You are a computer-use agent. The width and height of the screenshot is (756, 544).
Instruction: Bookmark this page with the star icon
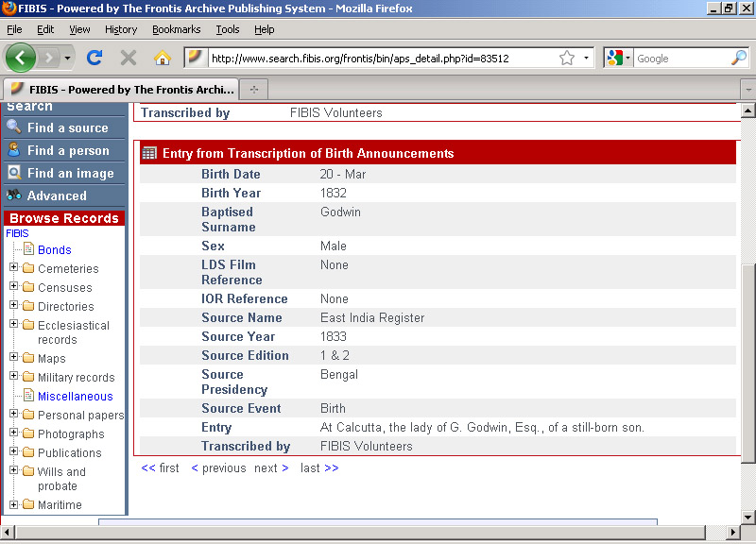point(567,59)
